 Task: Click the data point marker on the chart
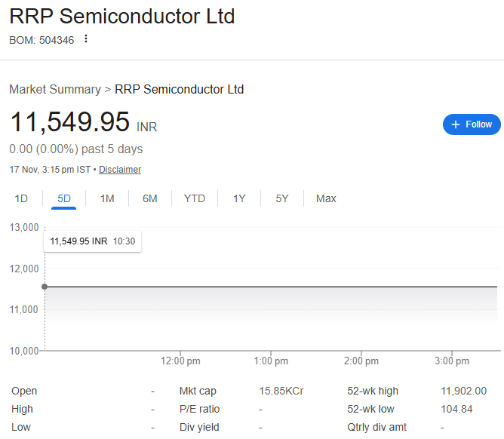click(45, 287)
